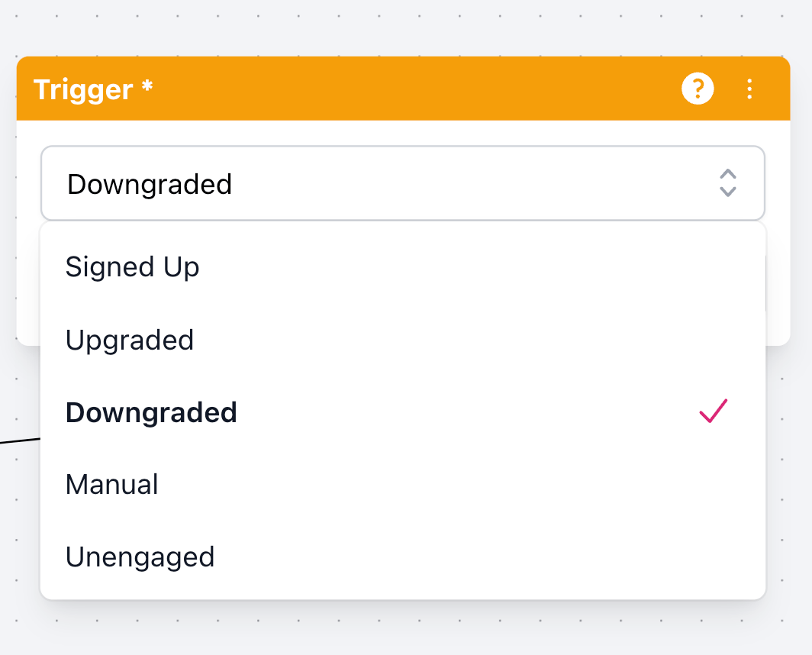
Task: Click the required asterisk next to Trigger
Action: [x=147, y=86]
